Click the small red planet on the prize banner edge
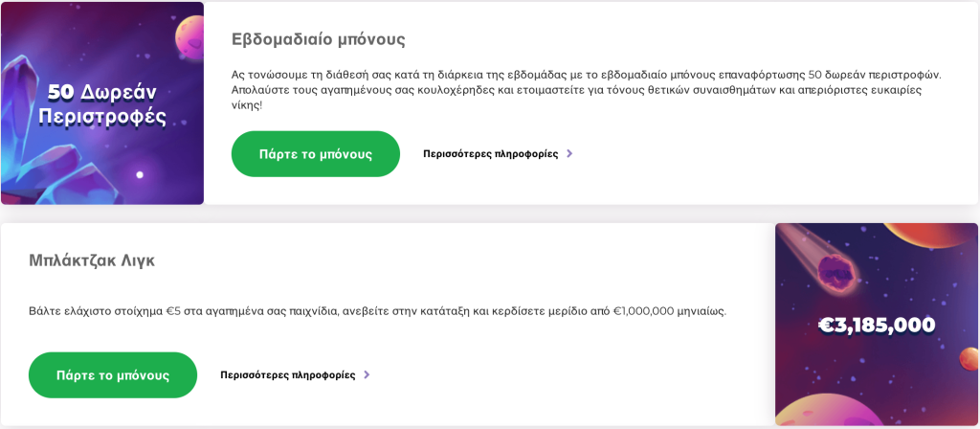This screenshot has width=980, height=429. tap(969, 359)
